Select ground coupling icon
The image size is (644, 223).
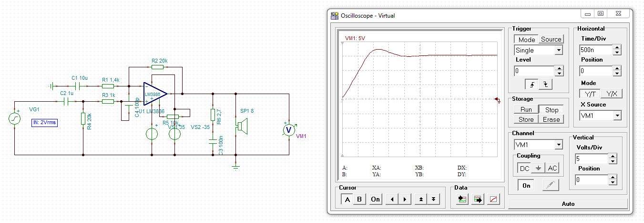click(x=538, y=168)
